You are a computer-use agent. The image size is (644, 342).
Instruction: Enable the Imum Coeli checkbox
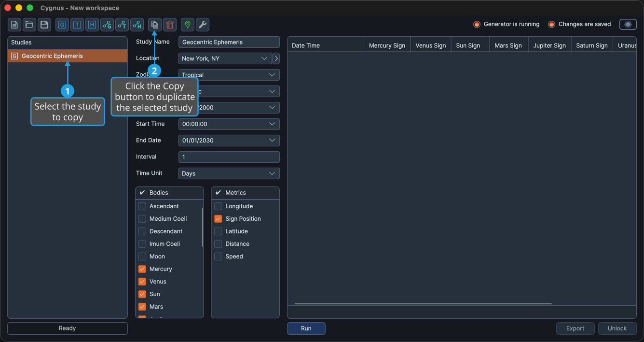pos(142,244)
